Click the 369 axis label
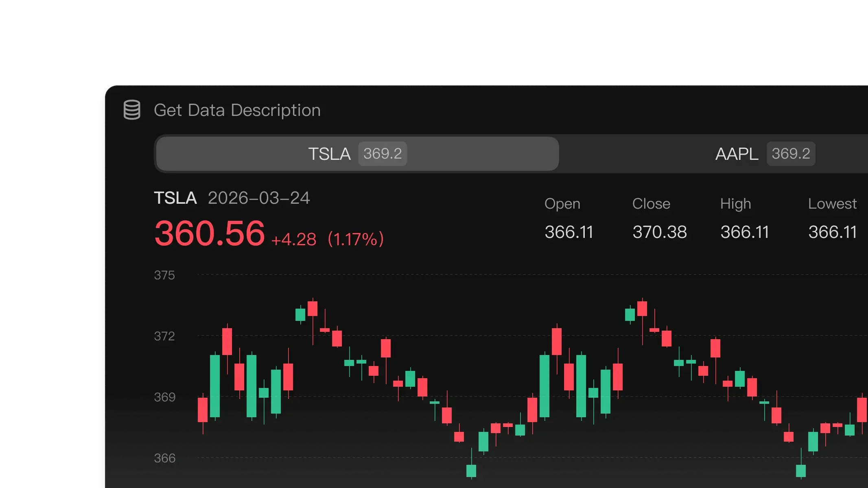 (164, 397)
